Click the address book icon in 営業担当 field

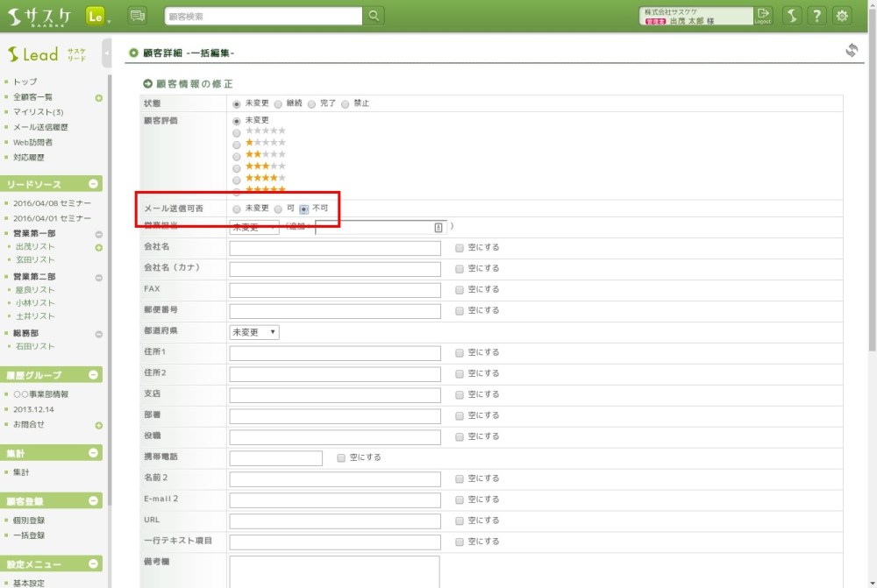[x=438, y=227]
